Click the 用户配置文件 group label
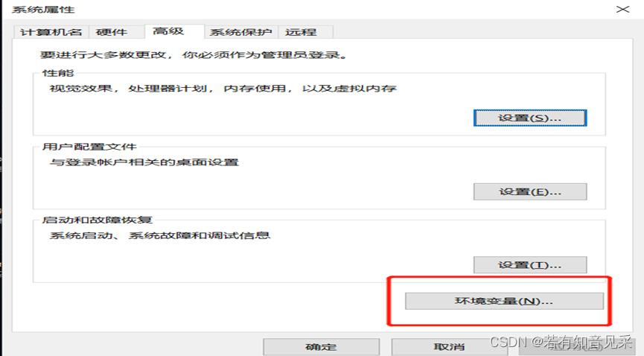644x356 pixels. coord(89,147)
